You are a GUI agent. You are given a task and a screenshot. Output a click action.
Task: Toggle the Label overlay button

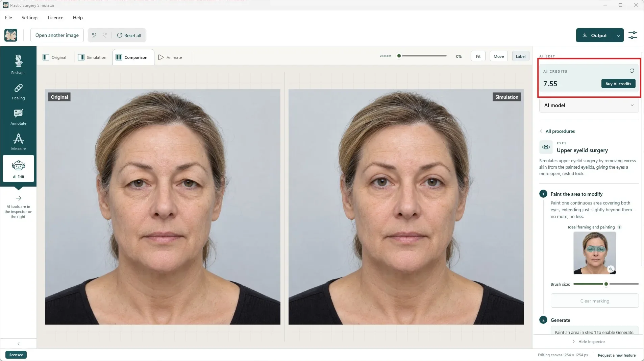coord(520,56)
